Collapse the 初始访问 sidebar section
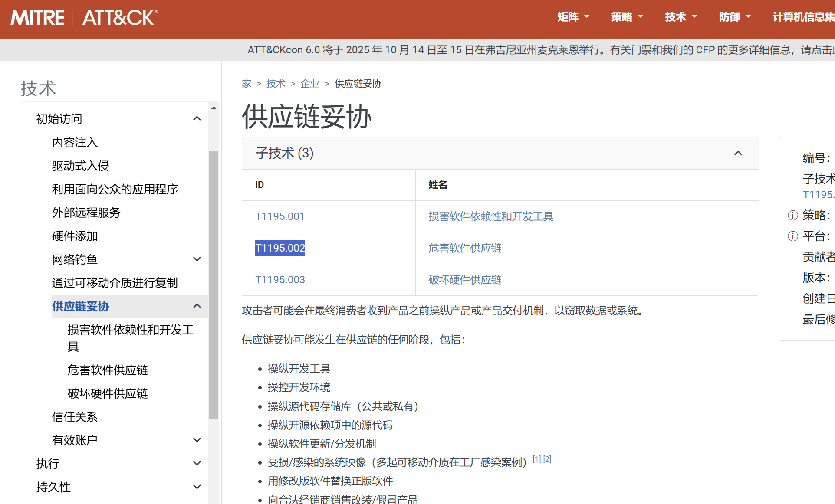Screen dimensions: 835x504 tap(197, 118)
